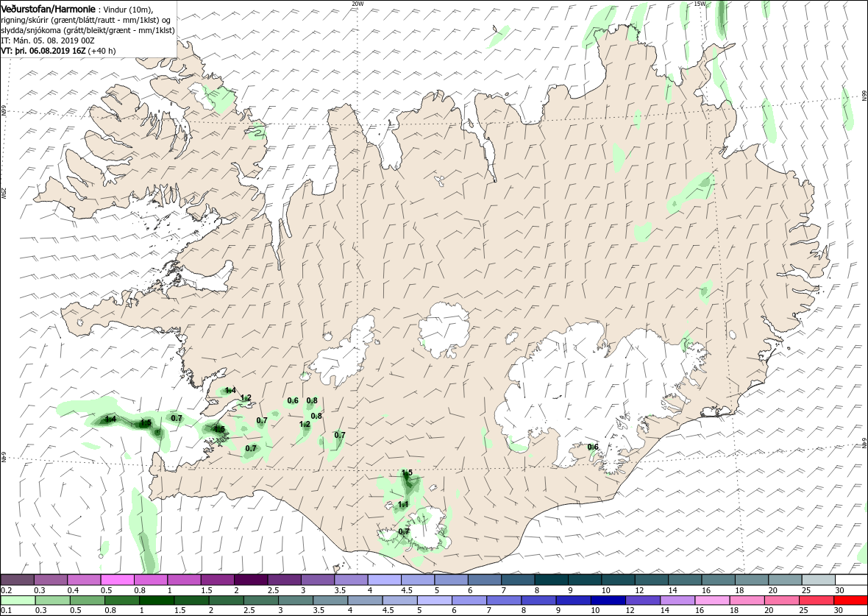Click the bright pink swatch starting at 0.5, top legend row
The image size is (868, 616).
tap(118, 580)
